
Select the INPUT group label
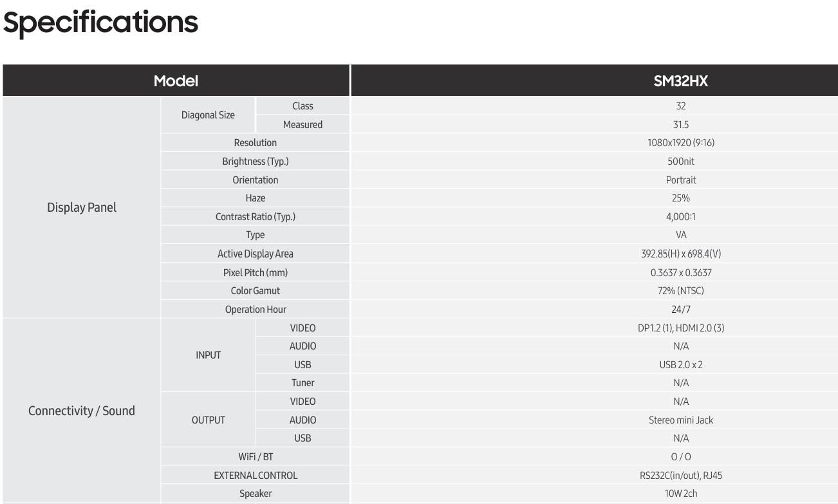(208, 355)
